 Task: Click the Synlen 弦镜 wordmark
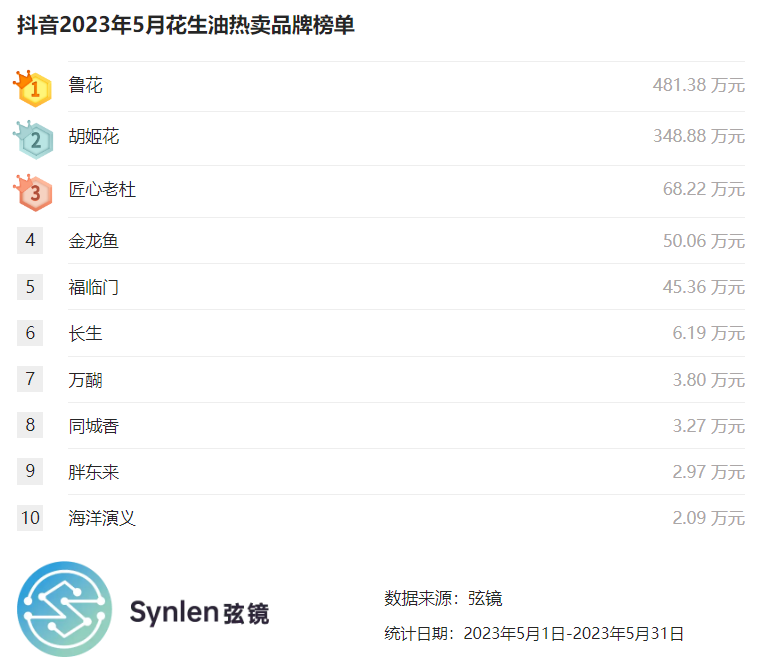(x=199, y=612)
